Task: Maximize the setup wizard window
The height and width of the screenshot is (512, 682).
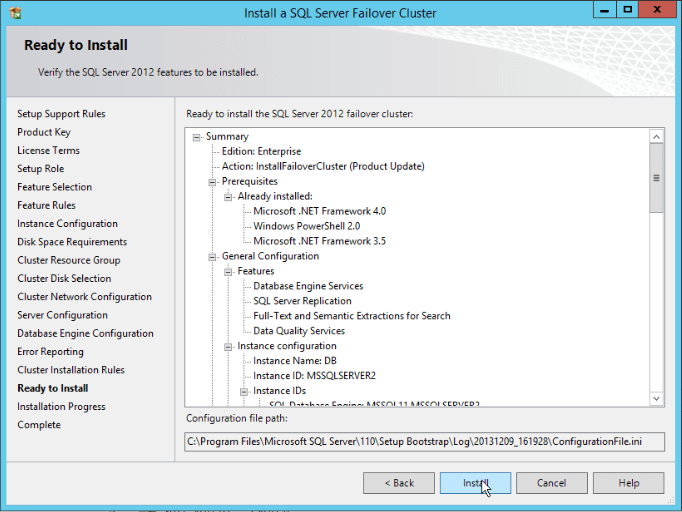Action: point(627,11)
